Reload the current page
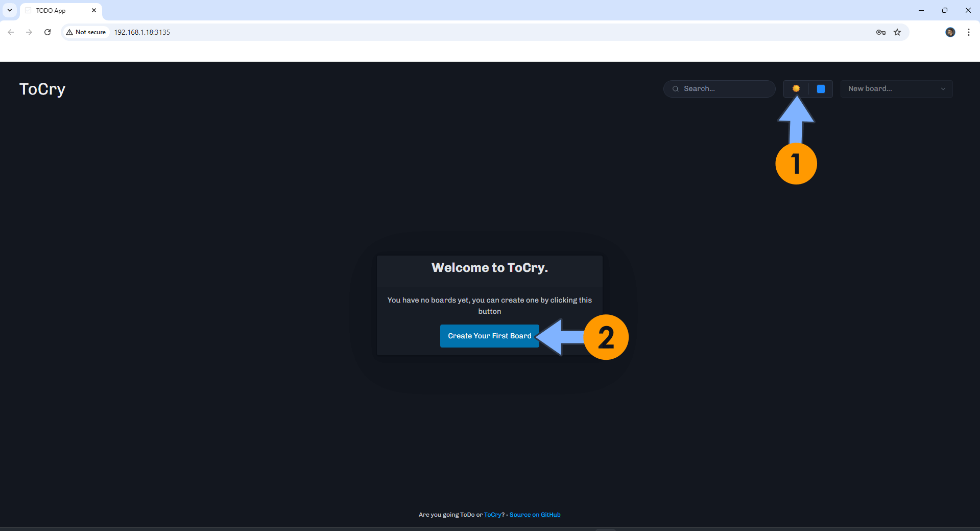Screen dimensions: 980x531 (47, 32)
